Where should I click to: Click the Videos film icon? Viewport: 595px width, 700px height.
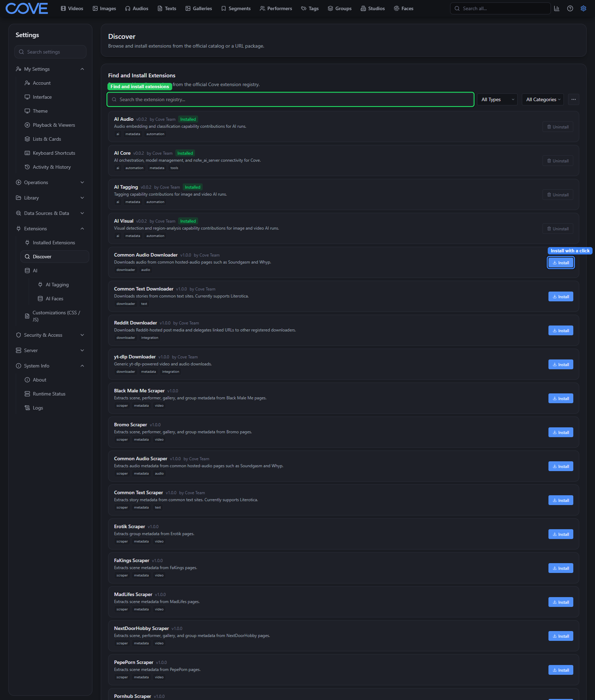63,8
